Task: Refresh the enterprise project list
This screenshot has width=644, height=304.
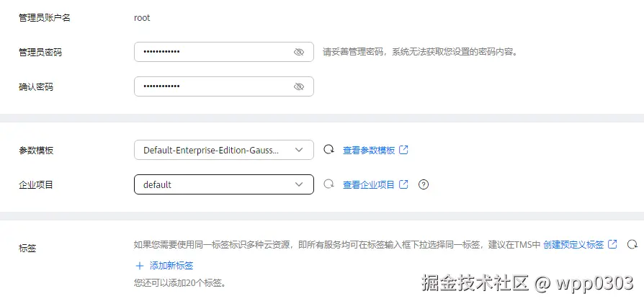Action: pos(328,184)
